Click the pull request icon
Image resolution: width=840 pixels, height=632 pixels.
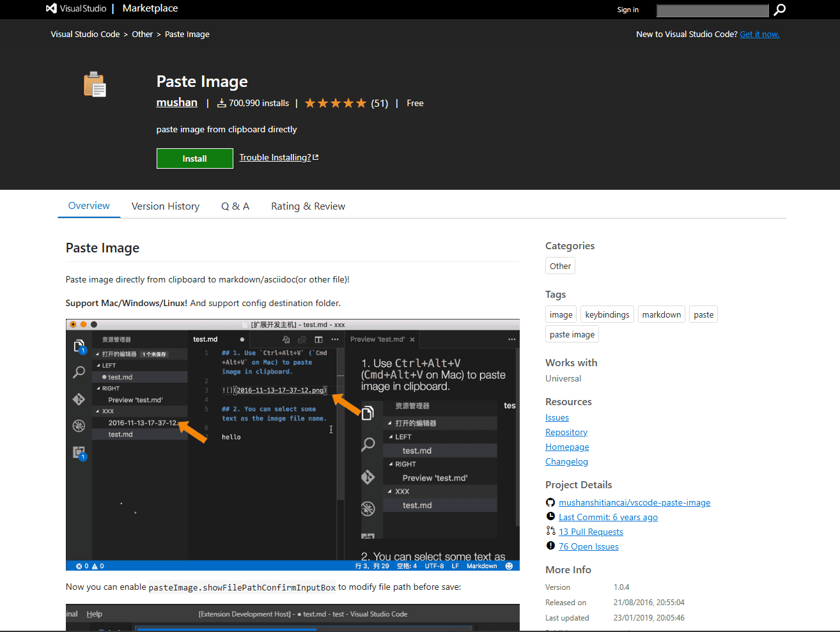click(x=550, y=531)
